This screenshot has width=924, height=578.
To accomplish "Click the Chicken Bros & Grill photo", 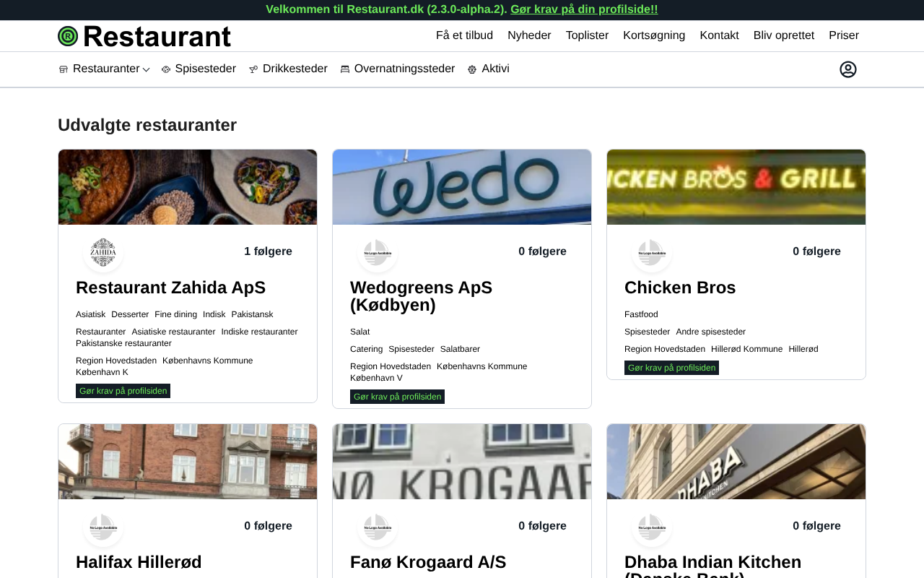I will coord(736,187).
